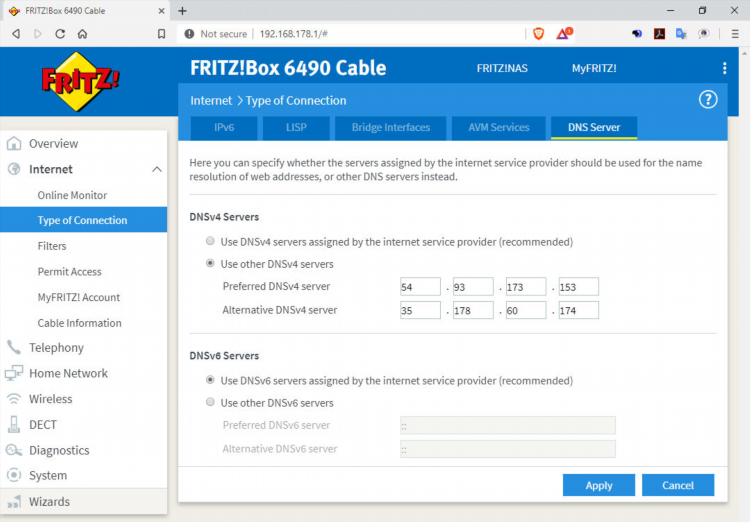
Task: Click preferred DNSv4 first octet field 54
Action: tap(420, 287)
